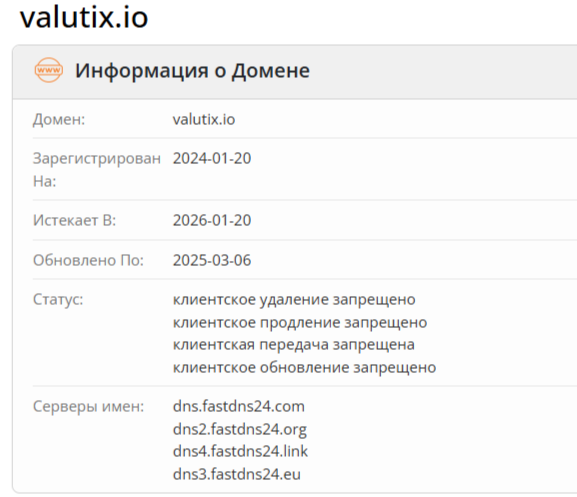Screen dimensions: 577x497
Task: Click status клиентская передача запрещена
Action: 294,345
